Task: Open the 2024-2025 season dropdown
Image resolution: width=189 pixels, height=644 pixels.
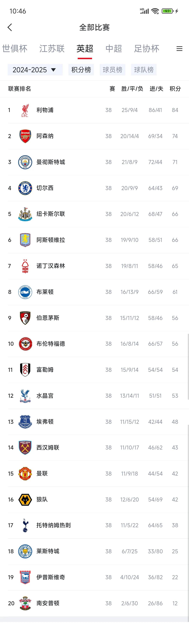Action: point(35,70)
